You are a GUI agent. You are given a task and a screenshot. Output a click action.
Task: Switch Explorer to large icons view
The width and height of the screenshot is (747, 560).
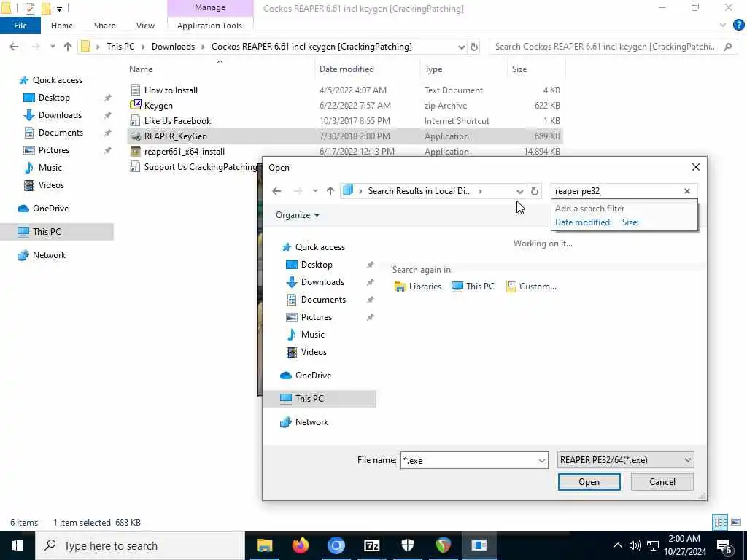736,522
